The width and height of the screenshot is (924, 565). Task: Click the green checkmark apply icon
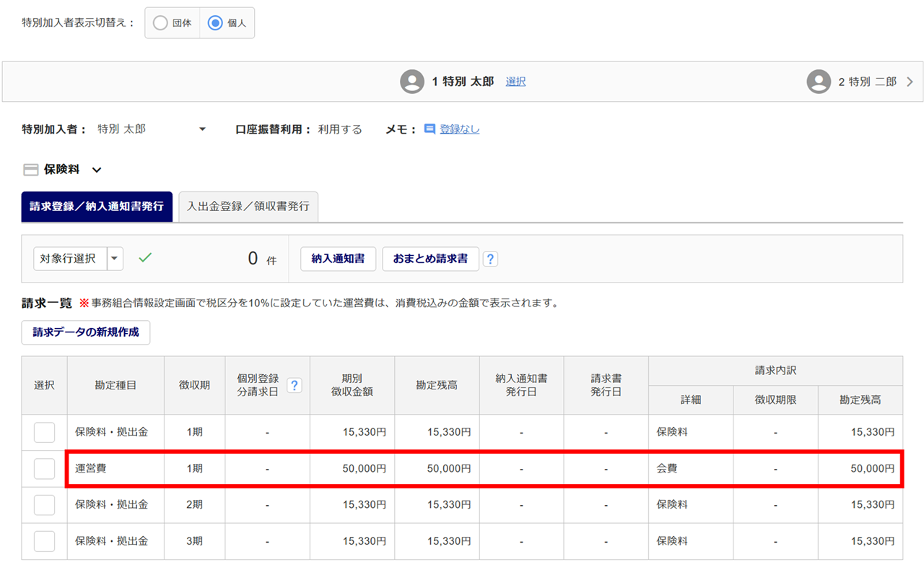(x=145, y=258)
